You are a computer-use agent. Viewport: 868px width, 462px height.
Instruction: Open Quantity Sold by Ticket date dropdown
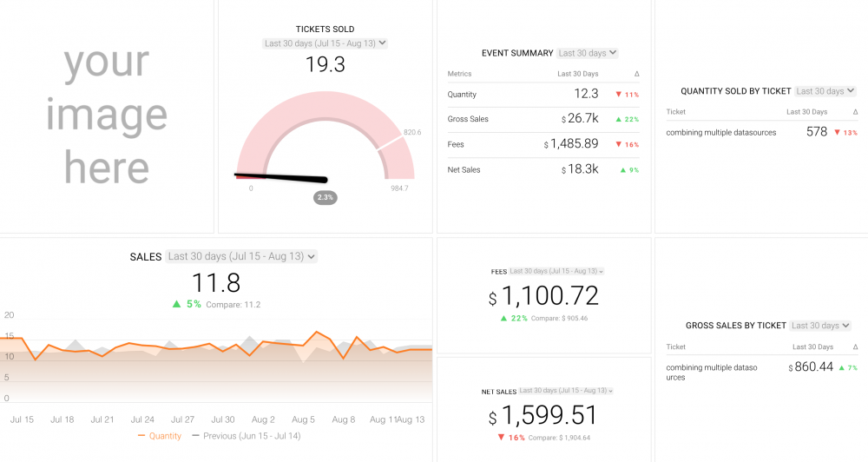[x=825, y=91]
